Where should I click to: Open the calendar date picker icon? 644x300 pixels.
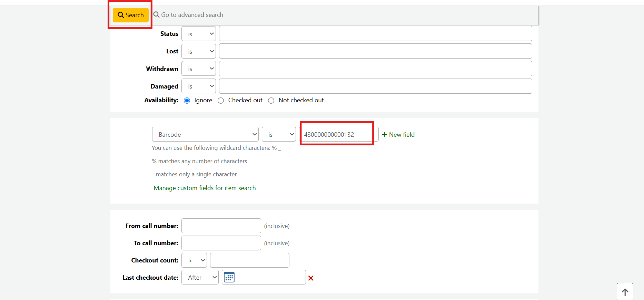229,277
